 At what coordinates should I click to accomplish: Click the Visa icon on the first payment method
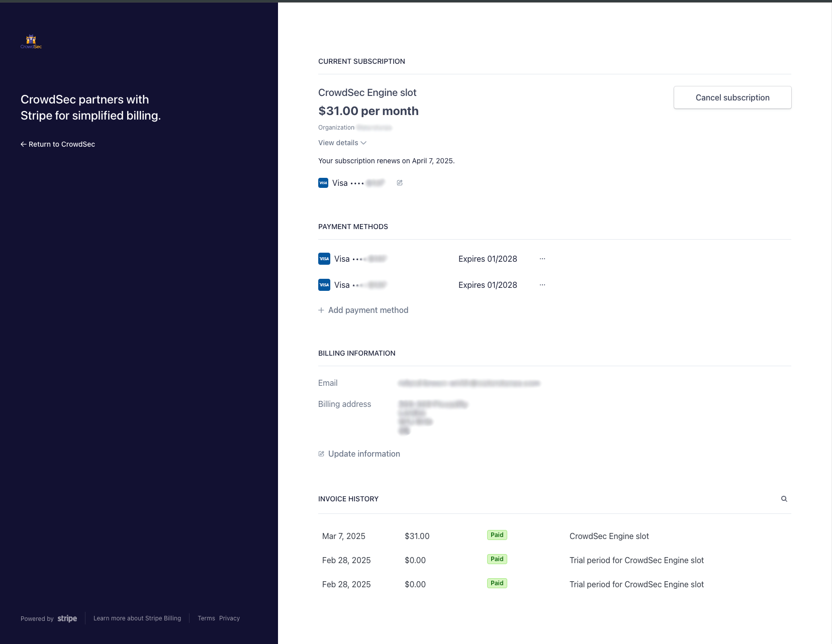(x=324, y=259)
